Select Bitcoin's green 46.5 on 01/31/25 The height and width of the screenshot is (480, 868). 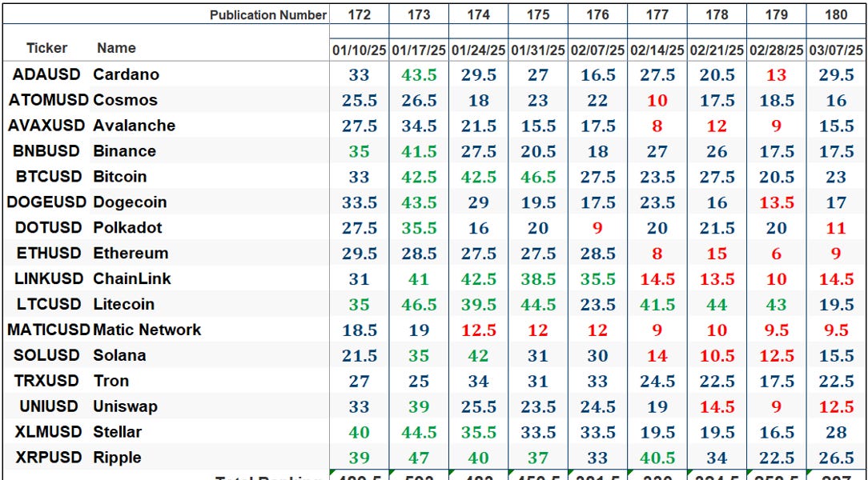click(x=537, y=177)
